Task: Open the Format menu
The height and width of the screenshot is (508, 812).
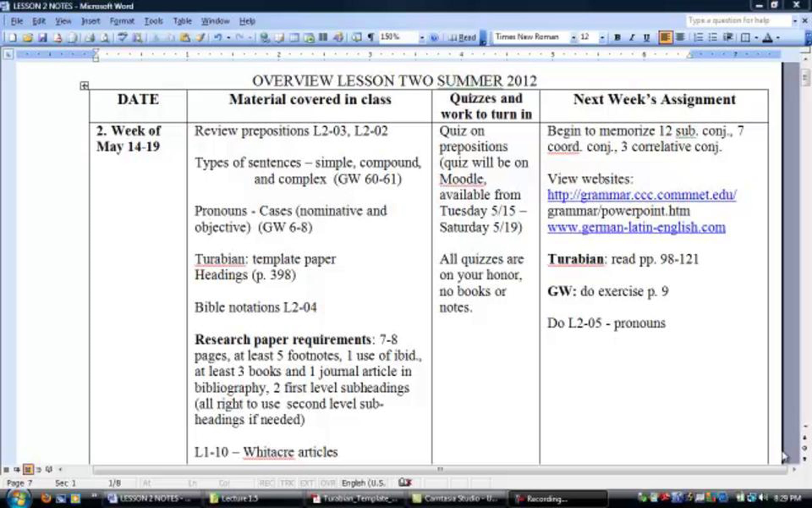Action: pos(122,21)
